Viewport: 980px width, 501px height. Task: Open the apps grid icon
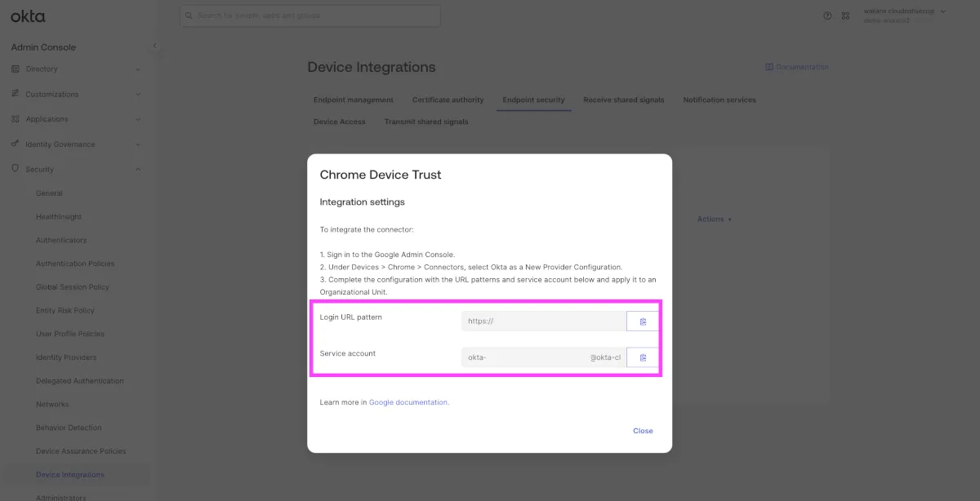[845, 16]
